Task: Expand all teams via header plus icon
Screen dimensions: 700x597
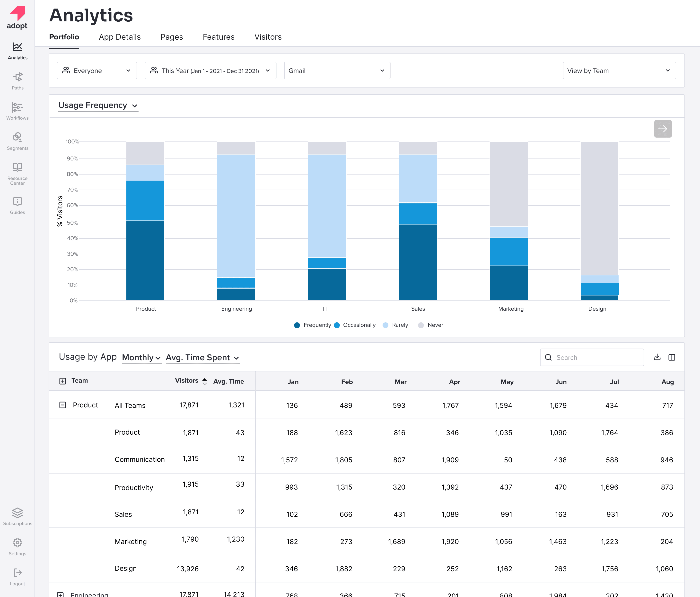Action: (x=62, y=381)
